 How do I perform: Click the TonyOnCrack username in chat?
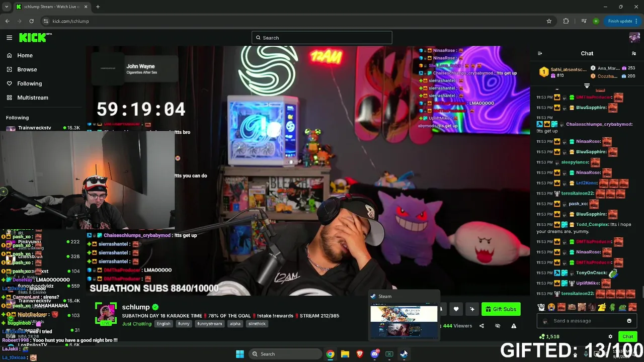591,273
